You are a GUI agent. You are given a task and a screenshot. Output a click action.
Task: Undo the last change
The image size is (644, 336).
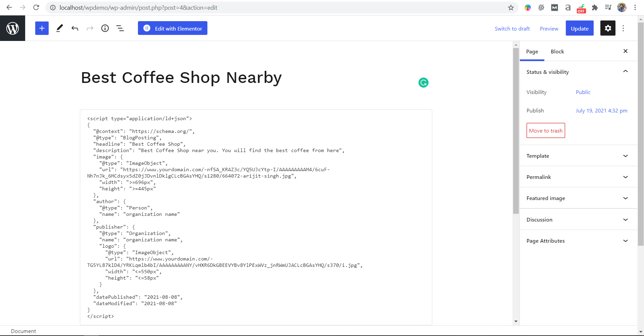(x=75, y=28)
